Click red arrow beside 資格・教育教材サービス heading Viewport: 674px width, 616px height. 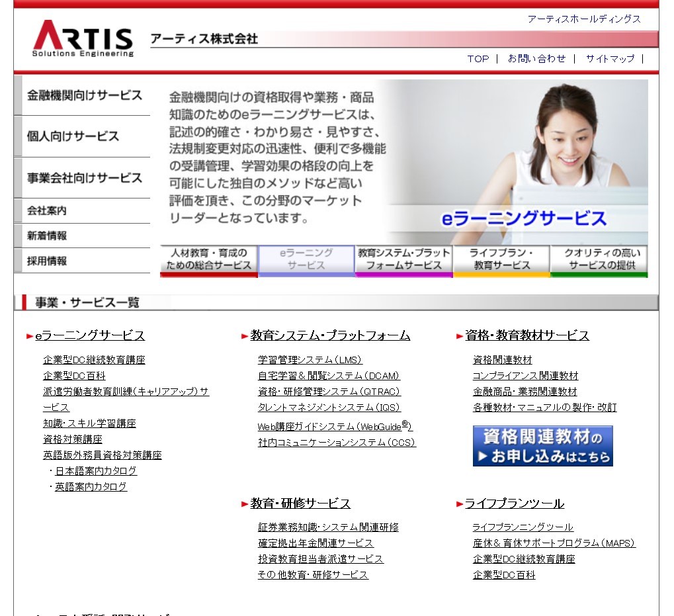pos(460,337)
